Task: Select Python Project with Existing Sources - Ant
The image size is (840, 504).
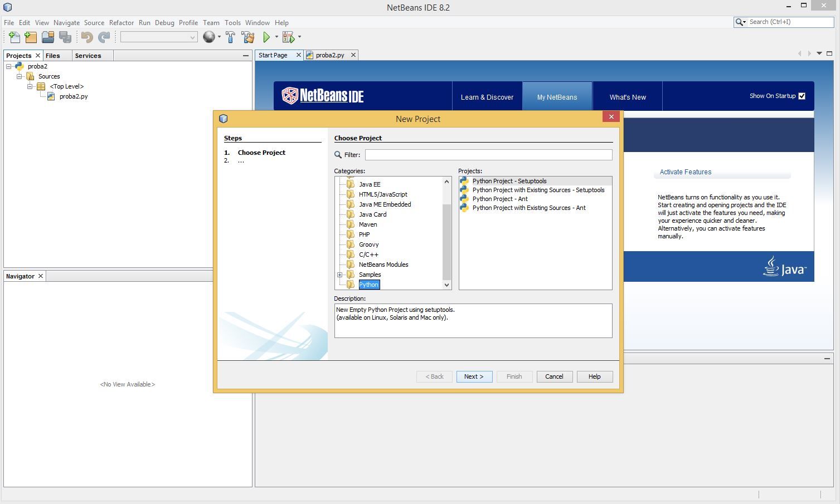Action: [x=529, y=208]
